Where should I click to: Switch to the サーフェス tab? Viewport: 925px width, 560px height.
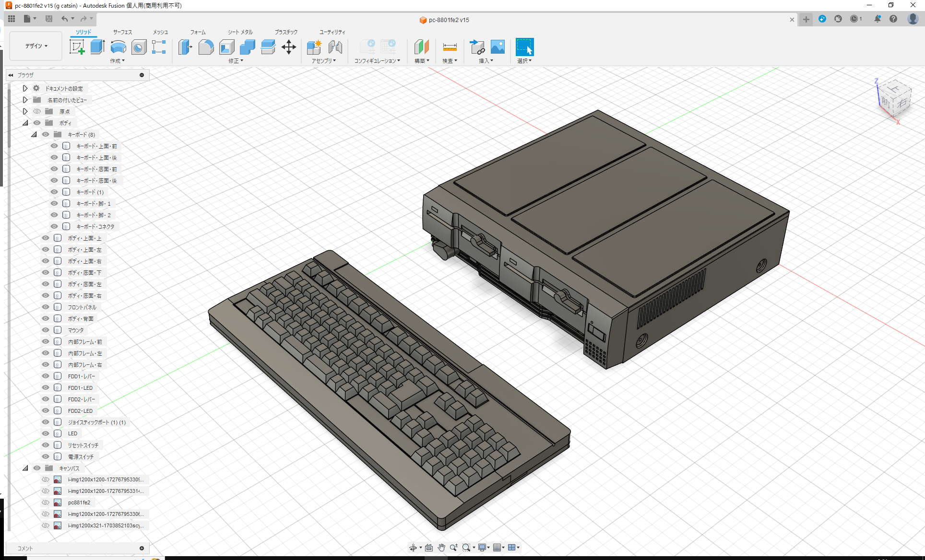tap(122, 32)
